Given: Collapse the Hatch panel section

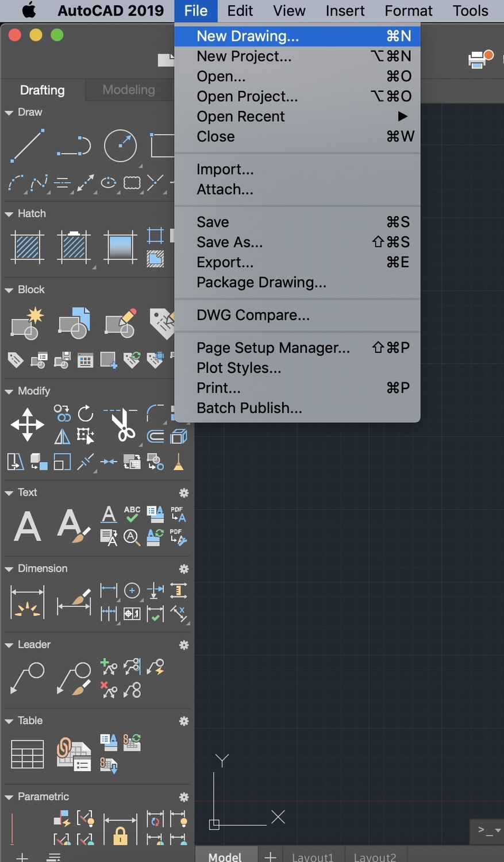Looking at the screenshot, I should tap(9, 214).
